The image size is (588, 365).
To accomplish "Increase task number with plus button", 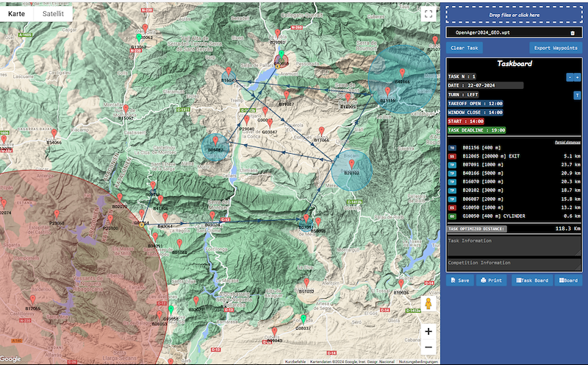I will point(577,77).
